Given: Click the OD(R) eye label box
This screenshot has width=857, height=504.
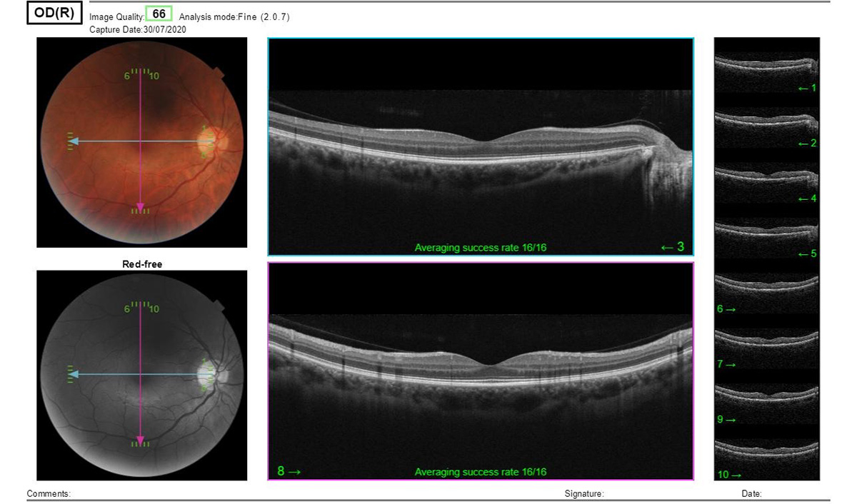Looking at the screenshot, I should (54, 14).
